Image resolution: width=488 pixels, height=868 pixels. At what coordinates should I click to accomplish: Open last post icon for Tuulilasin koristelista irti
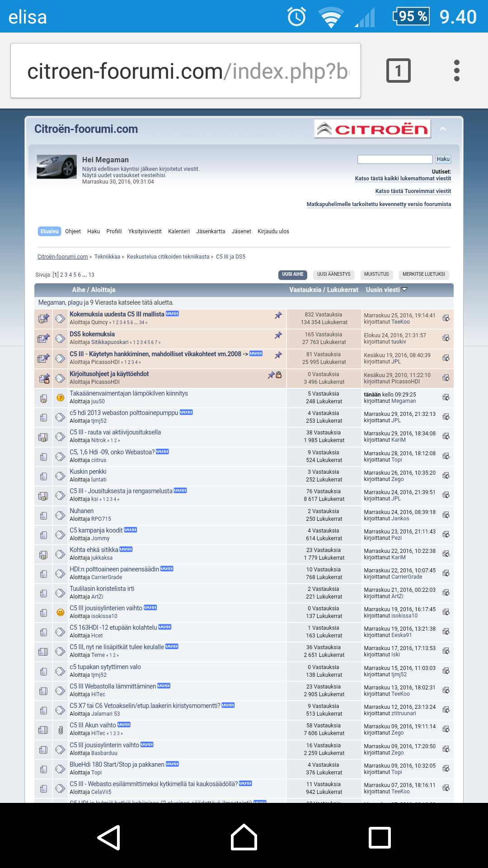(x=446, y=593)
